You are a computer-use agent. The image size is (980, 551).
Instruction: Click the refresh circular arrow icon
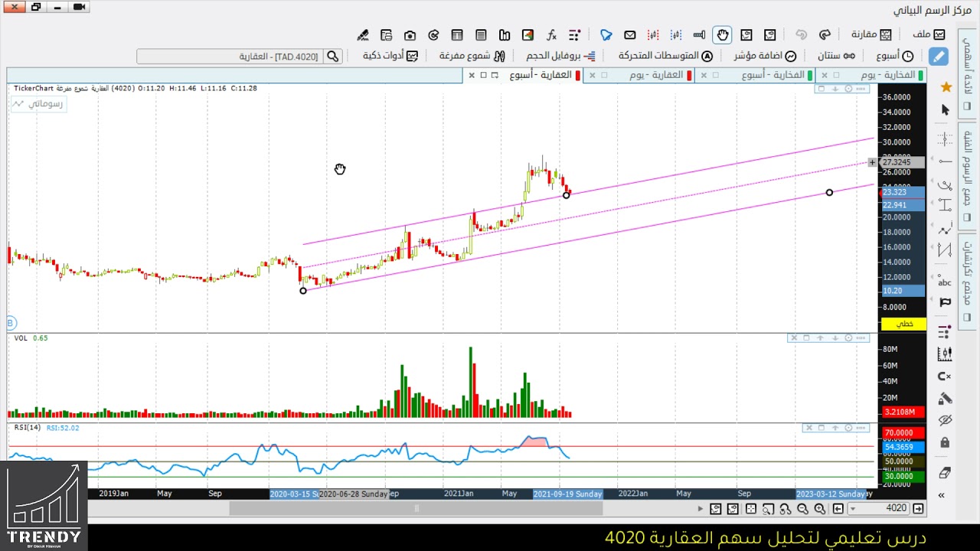click(433, 34)
